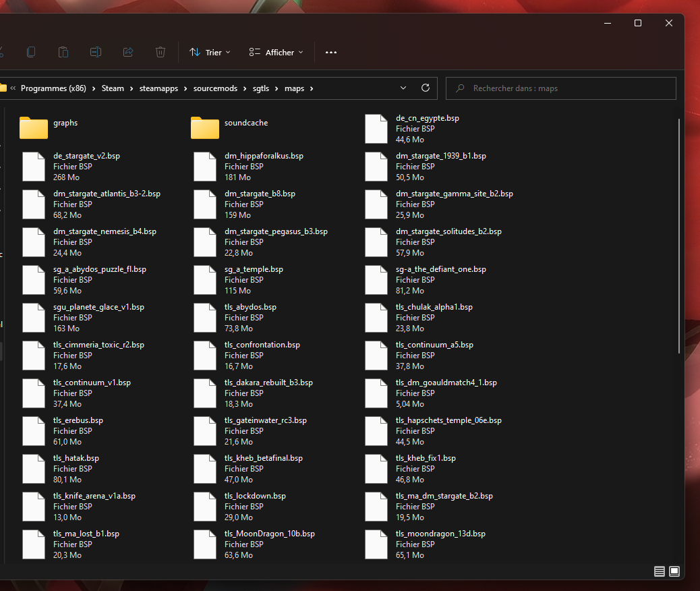The width and height of the screenshot is (700, 591).
Task: Click the Rename icon in toolbar
Action: pyautogui.click(x=96, y=52)
